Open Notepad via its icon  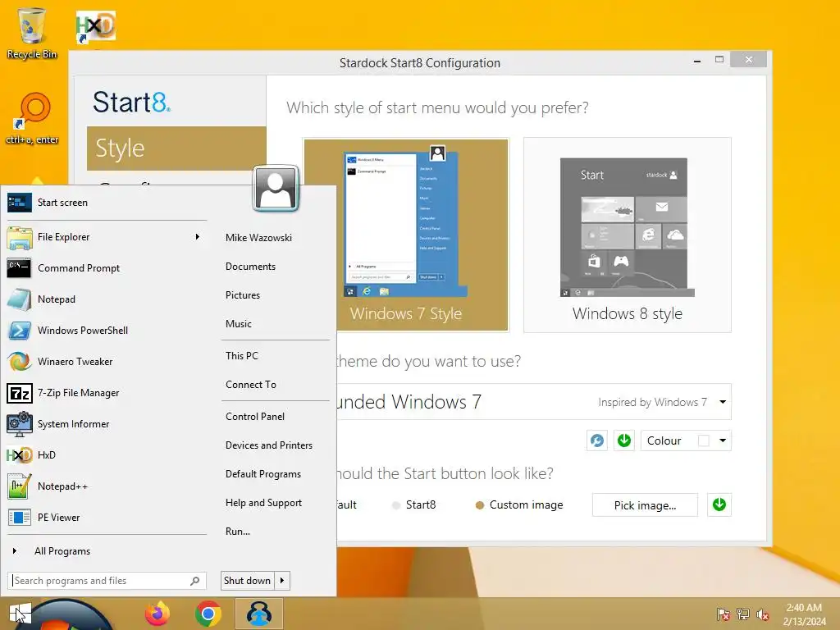(x=20, y=299)
